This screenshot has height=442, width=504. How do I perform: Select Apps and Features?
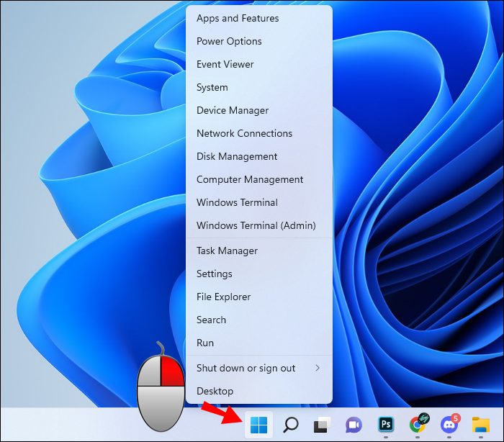[x=238, y=18]
